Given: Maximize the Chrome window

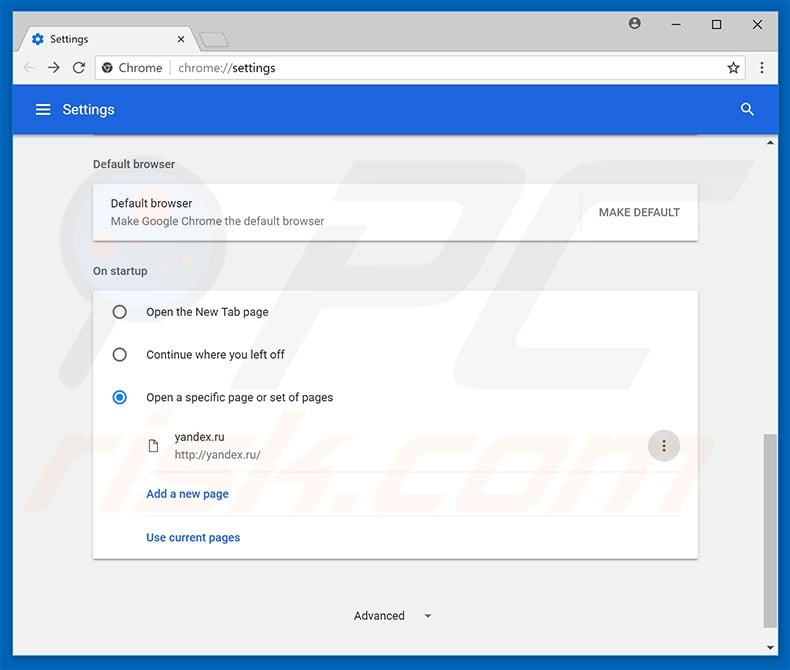Looking at the screenshot, I should coord(716,24).
